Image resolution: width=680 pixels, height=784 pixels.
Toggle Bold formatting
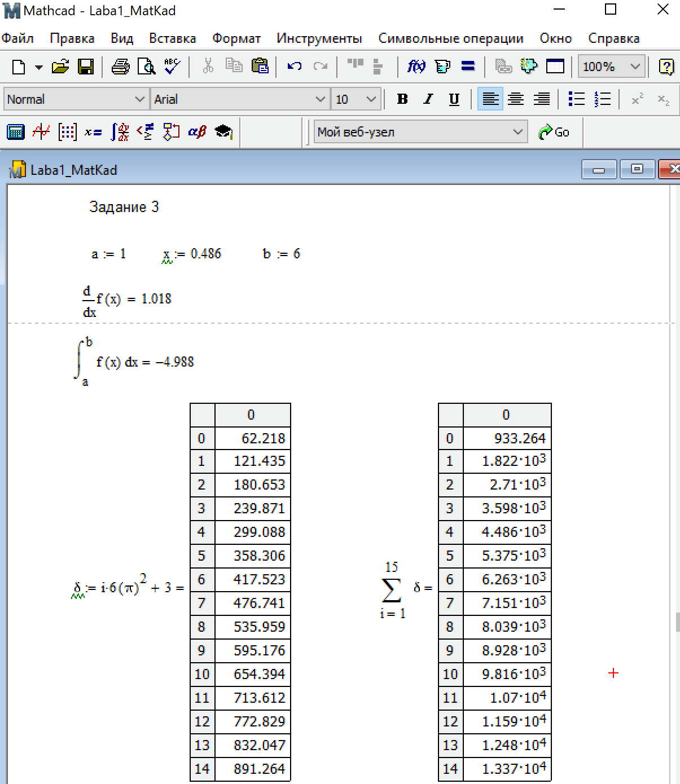(402, 99)
